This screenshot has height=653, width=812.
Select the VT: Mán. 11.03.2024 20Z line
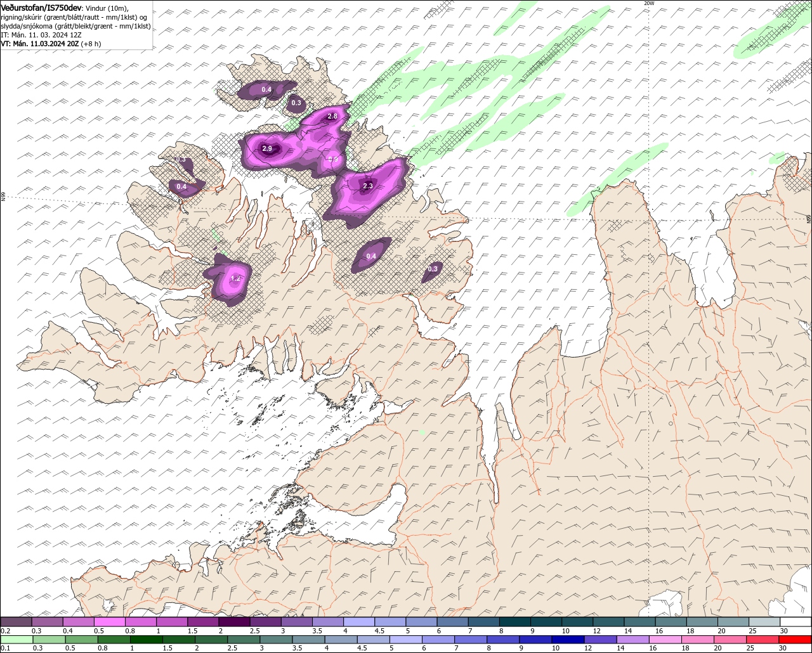click(x=51, y=44)
